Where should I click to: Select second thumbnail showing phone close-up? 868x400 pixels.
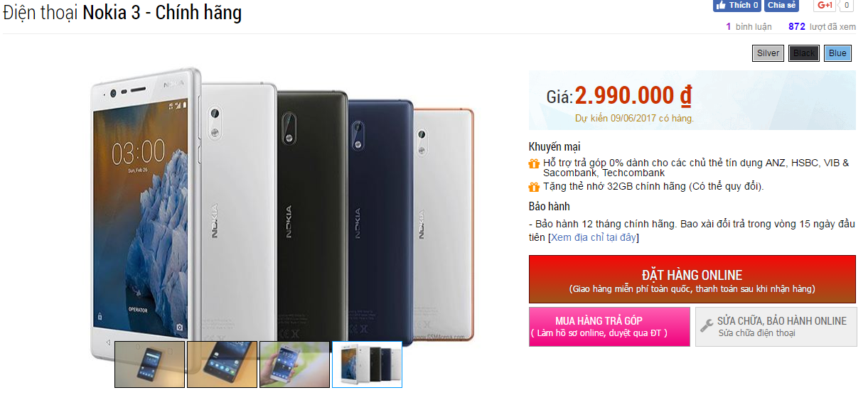point(222,364)
